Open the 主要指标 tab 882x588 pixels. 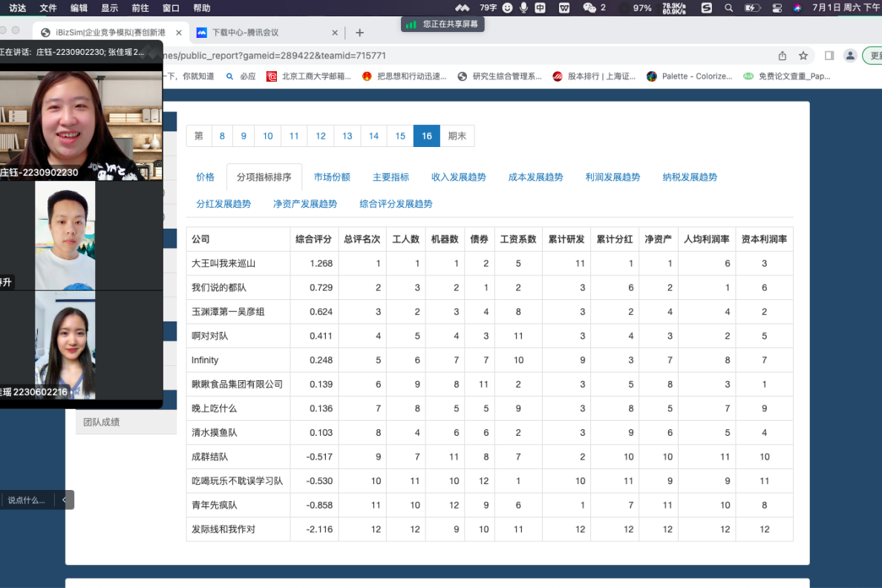391,177
